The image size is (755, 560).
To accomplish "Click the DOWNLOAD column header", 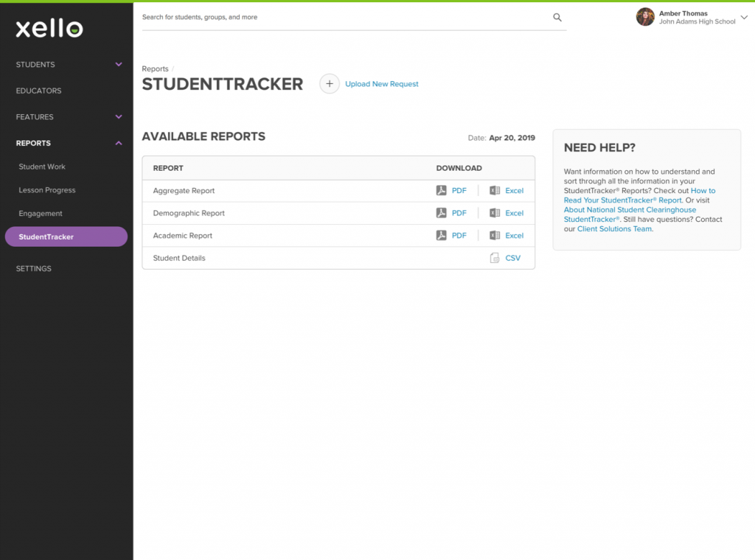I will point(459,168).
